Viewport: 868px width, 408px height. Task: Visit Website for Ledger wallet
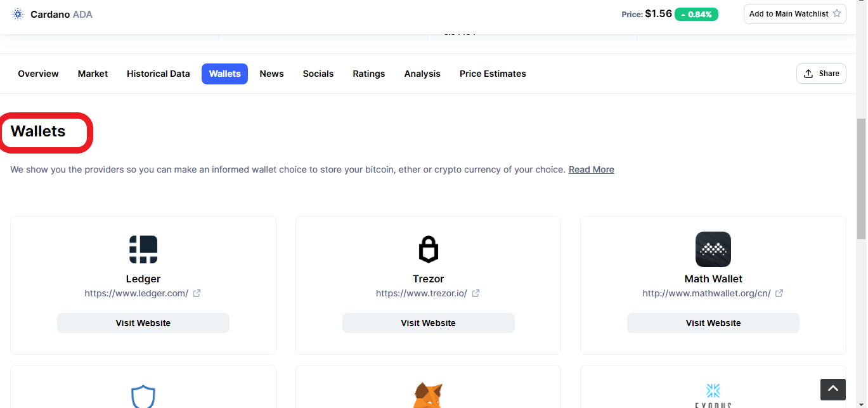pyautogui.click(x=143, y=323)
